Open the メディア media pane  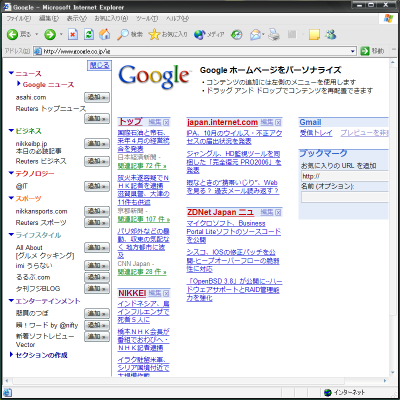[x=209, y=34]
